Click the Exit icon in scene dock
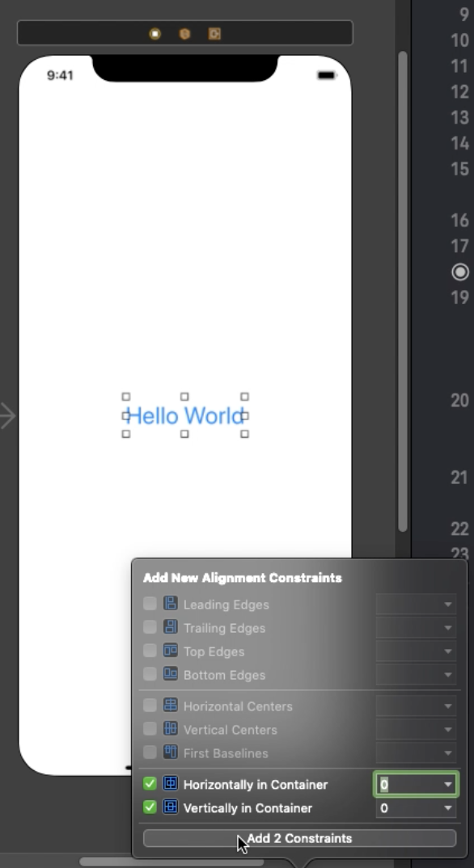 click(214, 34)
